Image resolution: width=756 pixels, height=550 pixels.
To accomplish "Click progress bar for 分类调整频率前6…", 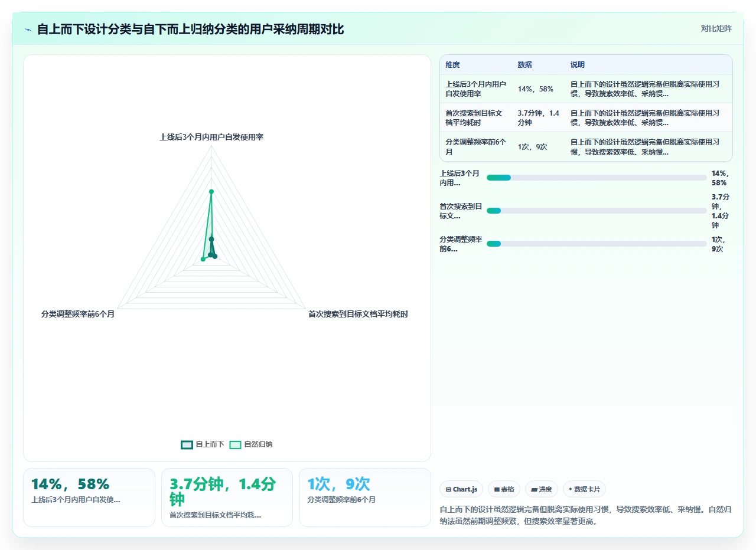I will click(597, 244).
